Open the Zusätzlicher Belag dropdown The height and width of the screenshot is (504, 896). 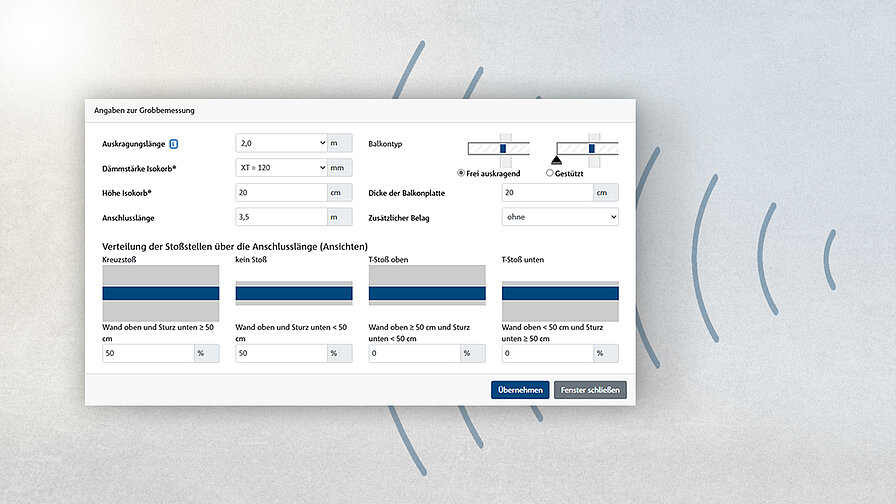[560, 217]
